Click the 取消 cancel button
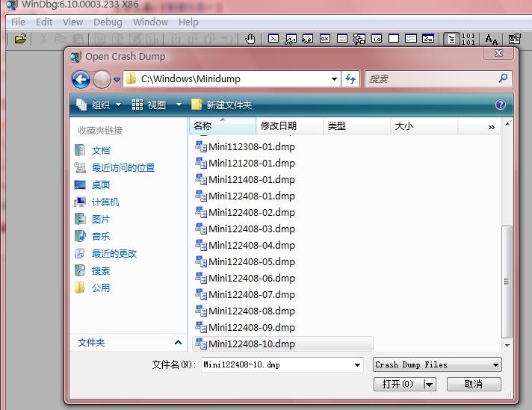Image resolution: width=532 pixels, height=410 pixels. 474,384
